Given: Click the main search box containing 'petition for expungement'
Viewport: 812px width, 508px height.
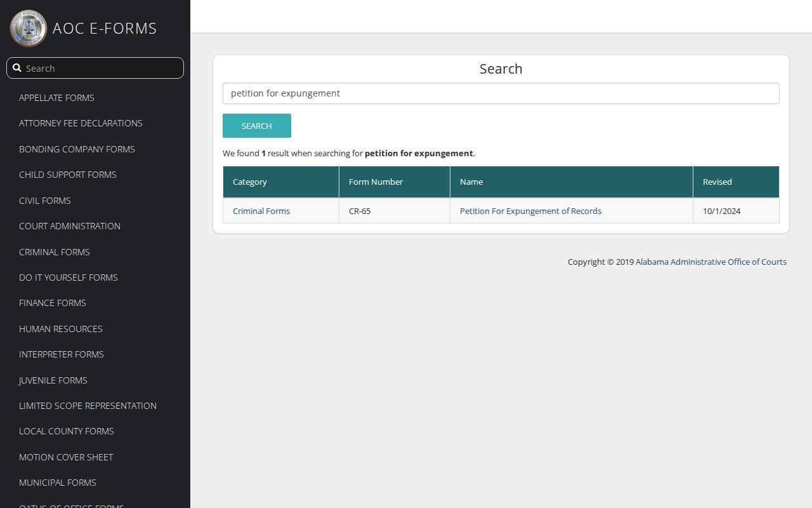Looking at the screenshot, I should pos(501,93).
